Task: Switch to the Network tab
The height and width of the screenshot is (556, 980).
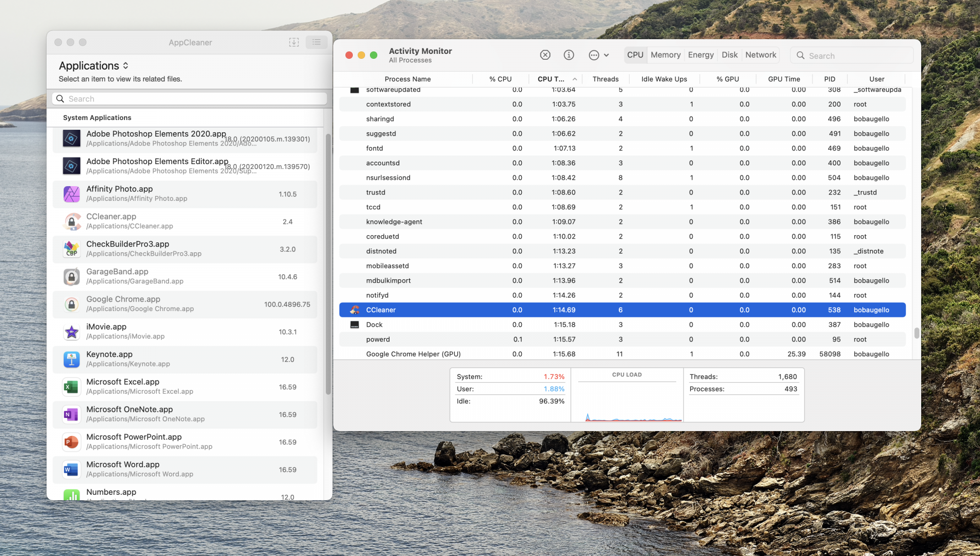Action: point(760,55)
